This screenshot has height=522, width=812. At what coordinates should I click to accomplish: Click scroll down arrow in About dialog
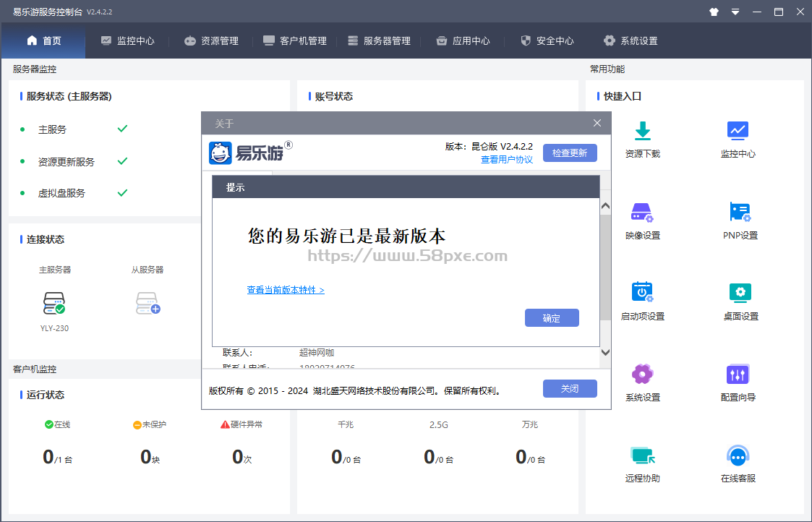(x=605, y=352)
